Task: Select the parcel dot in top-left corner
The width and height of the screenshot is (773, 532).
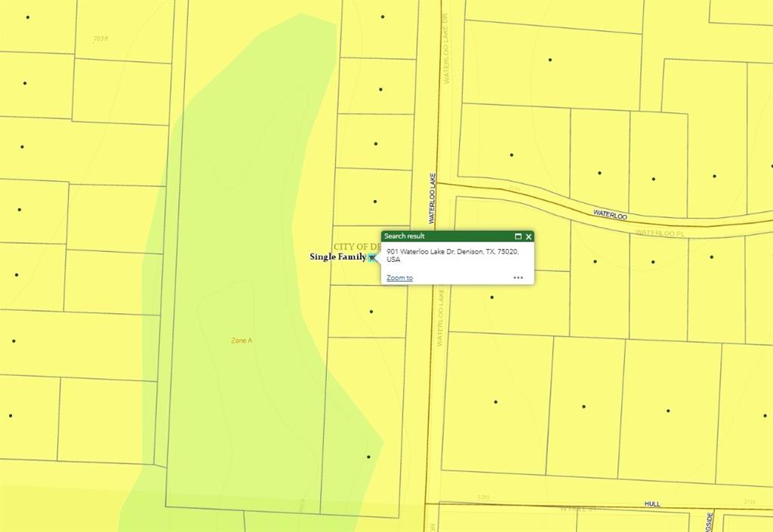Action: 28,17
